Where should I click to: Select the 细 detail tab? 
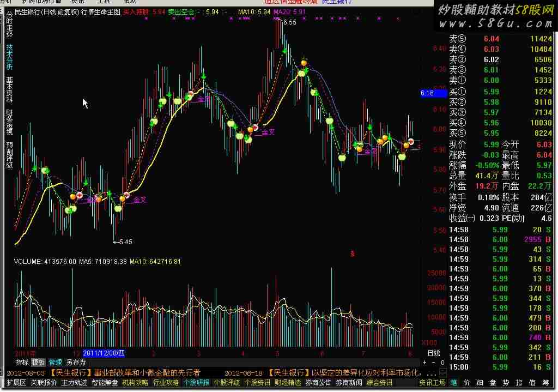(x=480, y=383)
